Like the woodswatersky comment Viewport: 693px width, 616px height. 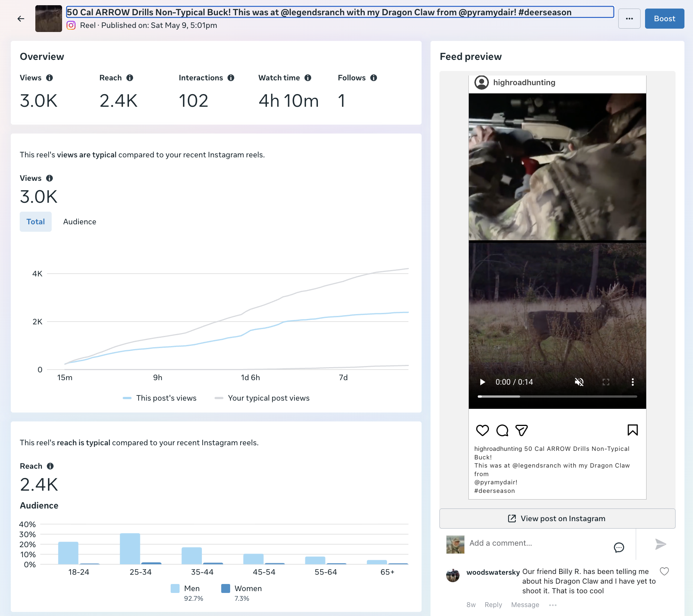[664, 571]
